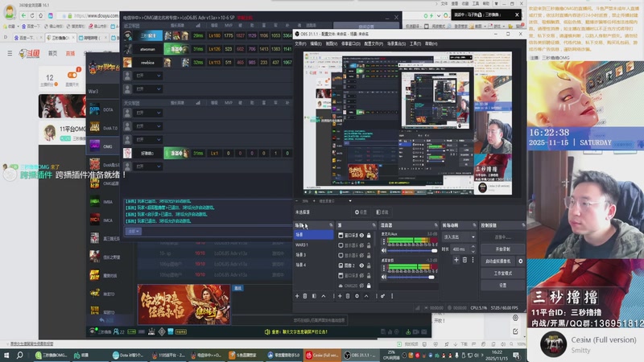Select 场景 4 in scenes list
This screenshot has width=644, height=362.
tap(314, 265)
